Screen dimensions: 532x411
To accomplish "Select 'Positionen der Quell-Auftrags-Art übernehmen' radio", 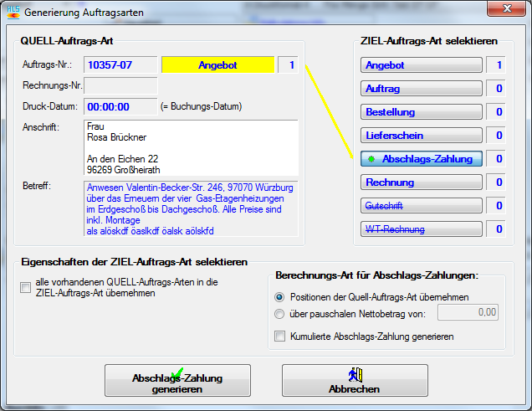I will click(279, 297).
